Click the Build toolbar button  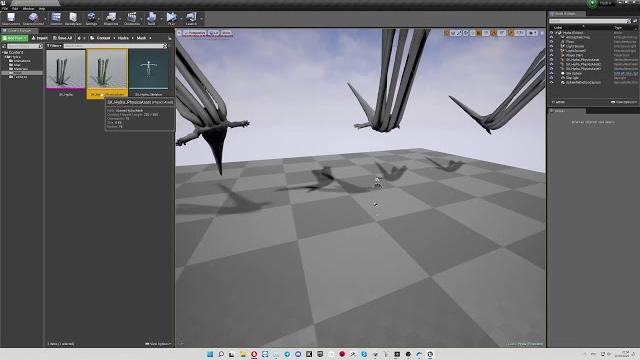coord(151,18)
